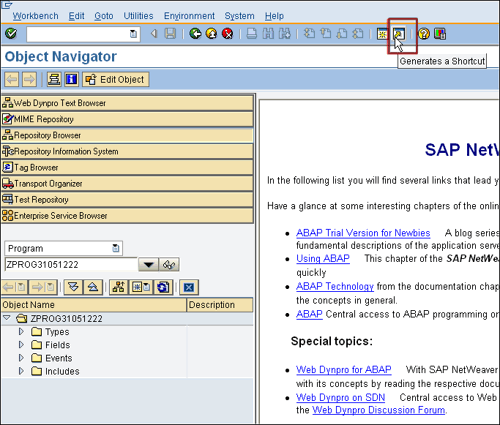Select Repository Browser
Screen dimensions: 500x425
pyautogui.click(x=127, y=135)
